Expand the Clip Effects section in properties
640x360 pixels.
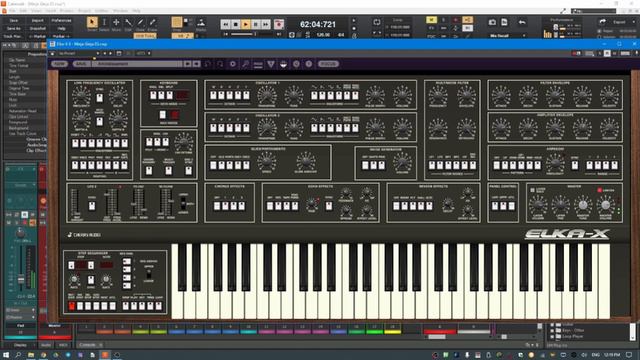pos(36,150)
